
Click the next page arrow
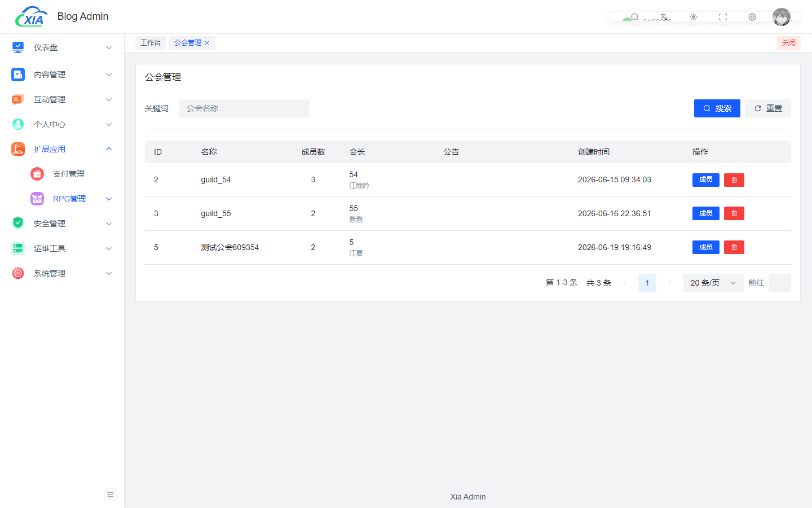[670, 283]
